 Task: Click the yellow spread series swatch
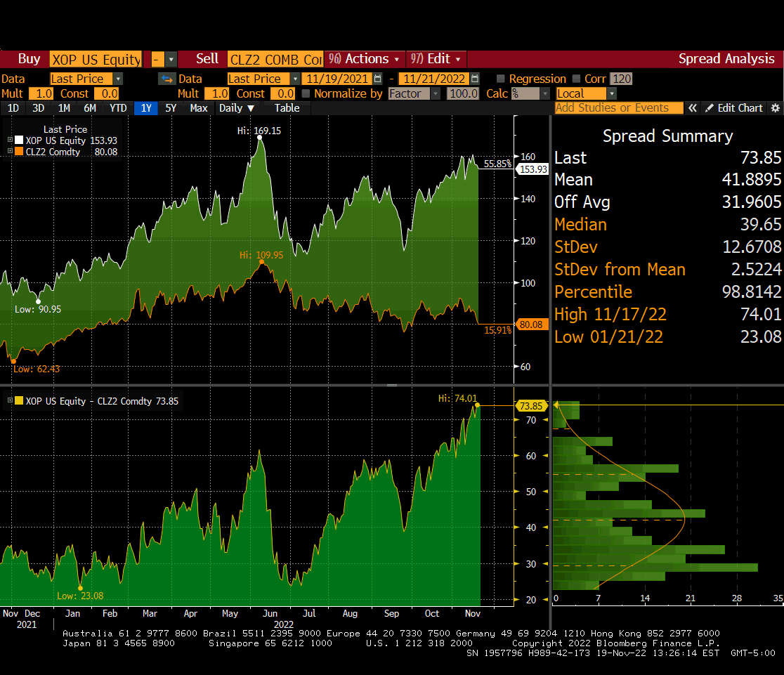[x=19, y=400]
